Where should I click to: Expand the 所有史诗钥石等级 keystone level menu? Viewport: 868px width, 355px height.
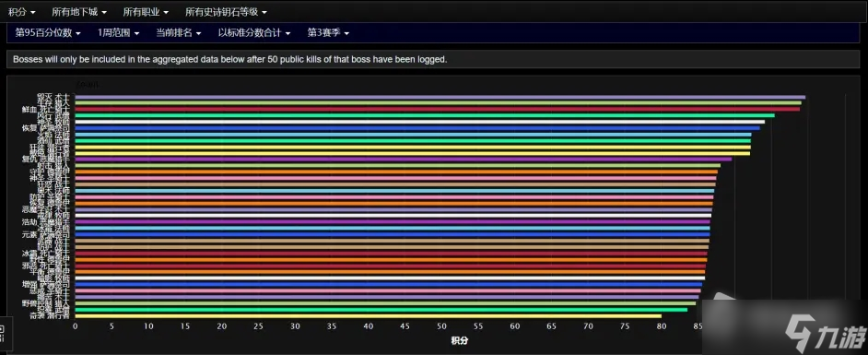click(226, 11)
